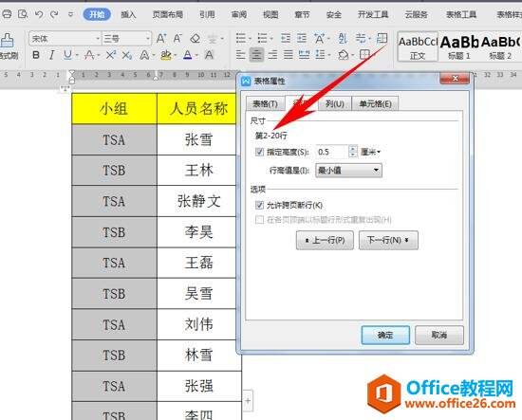Viewport: 522px width, 420px height.
Task: Toggle Italic formatting
Action: 51,55
